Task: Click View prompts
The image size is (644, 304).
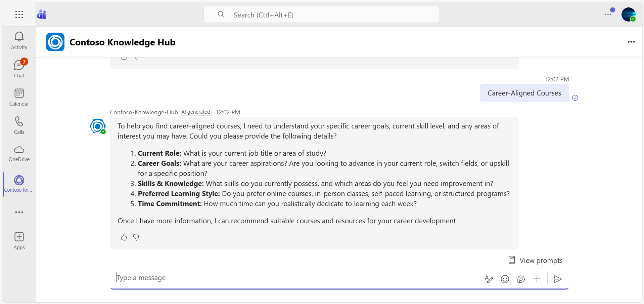Action: (x=536, y=260)
